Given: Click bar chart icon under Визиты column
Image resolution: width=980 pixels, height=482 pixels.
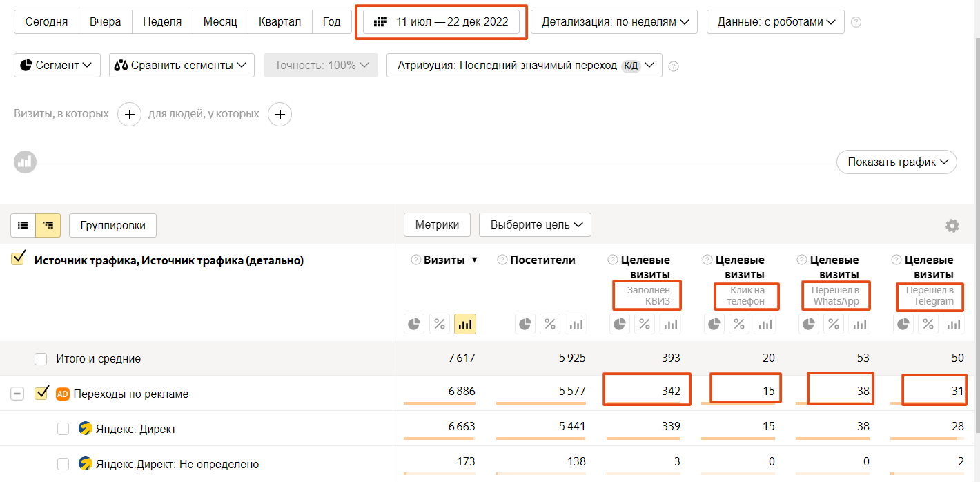Looking at the screenshot, I should click(465, 323).
